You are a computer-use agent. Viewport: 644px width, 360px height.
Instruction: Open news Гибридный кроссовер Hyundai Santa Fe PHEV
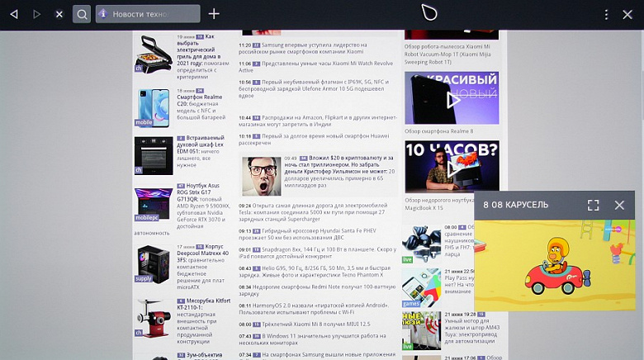pos(307,234)
